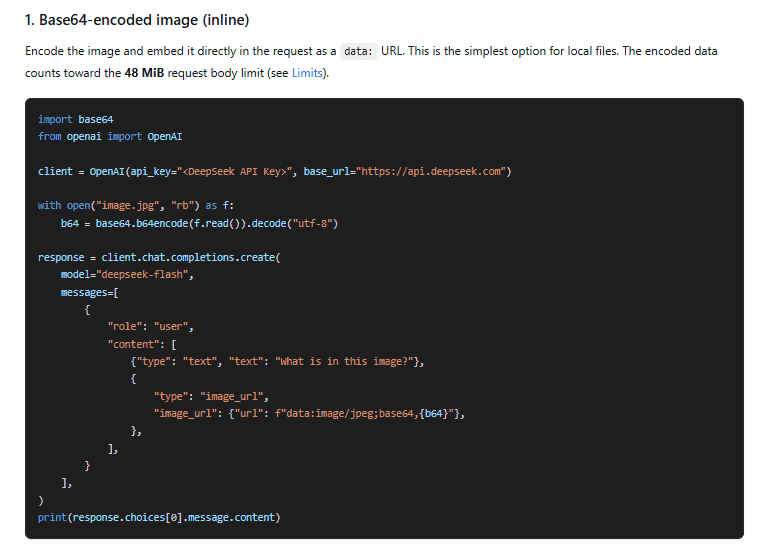767x548 pixels.
Task: Click the "role": "user" line
Action: pyautogui.click(x=151, y=326)
